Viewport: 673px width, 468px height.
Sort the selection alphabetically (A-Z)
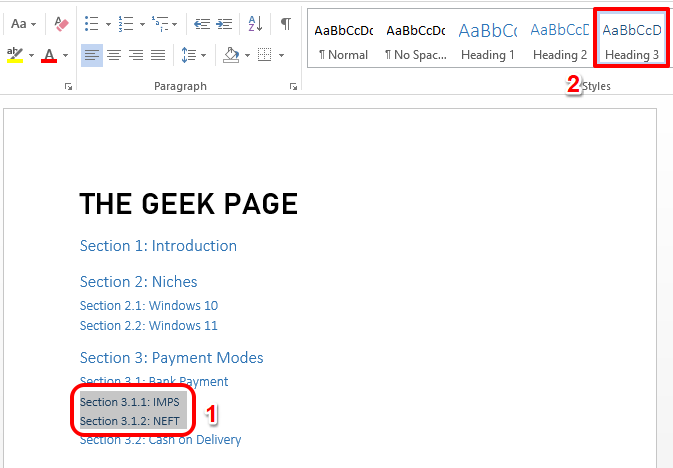[x=255, y=24]
